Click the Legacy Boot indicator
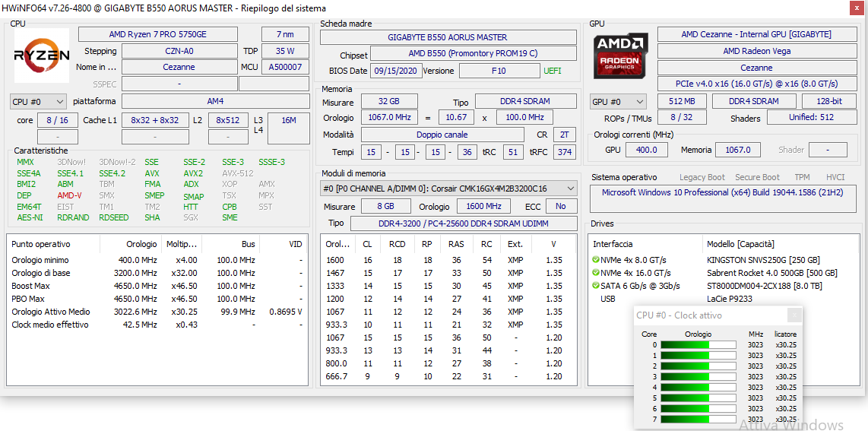This screenshot has height=431, width=868. 702,178
